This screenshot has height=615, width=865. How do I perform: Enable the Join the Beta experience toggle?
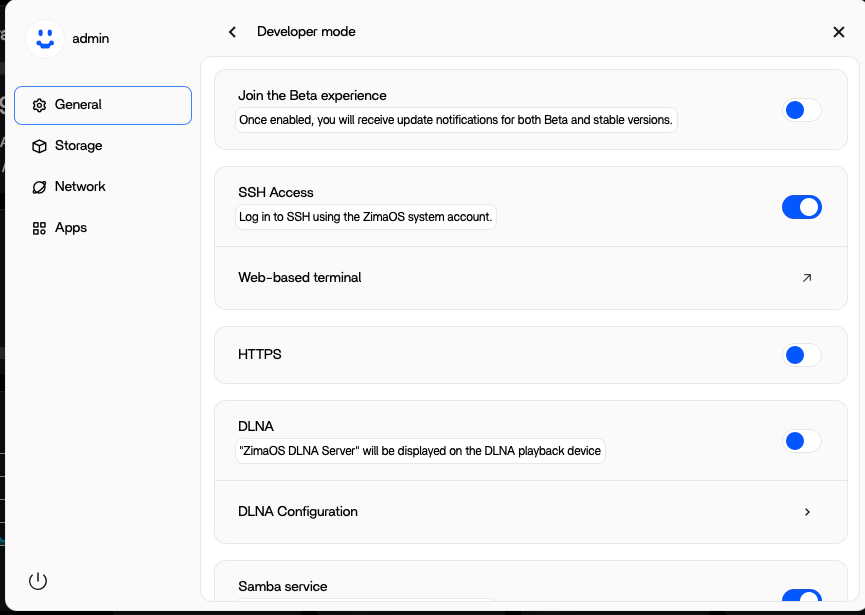coord(801,110)
